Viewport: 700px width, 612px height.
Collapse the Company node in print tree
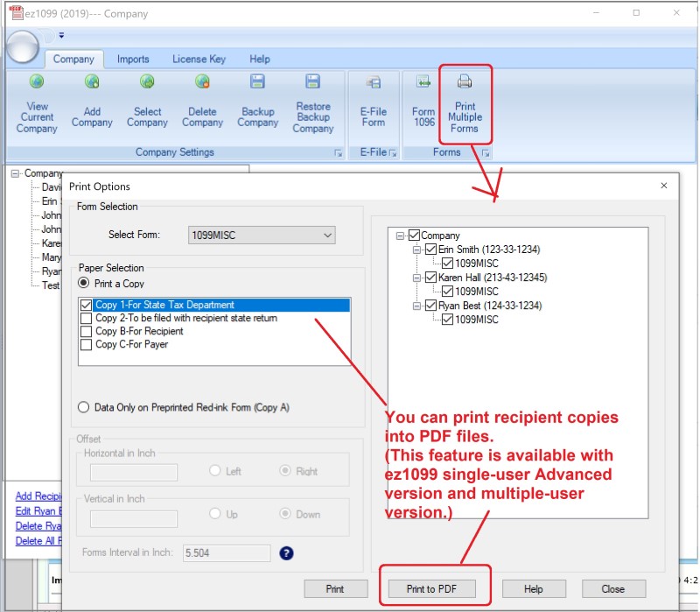(401, 236)
